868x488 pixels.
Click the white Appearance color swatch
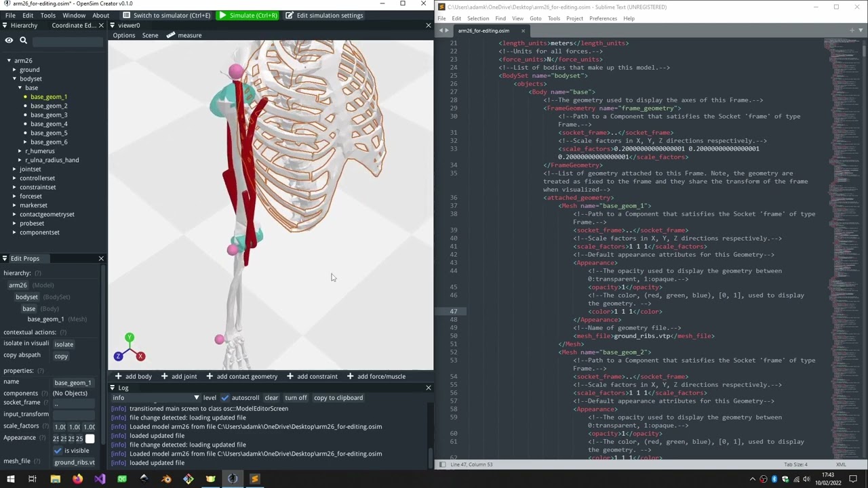coord(90,439)
